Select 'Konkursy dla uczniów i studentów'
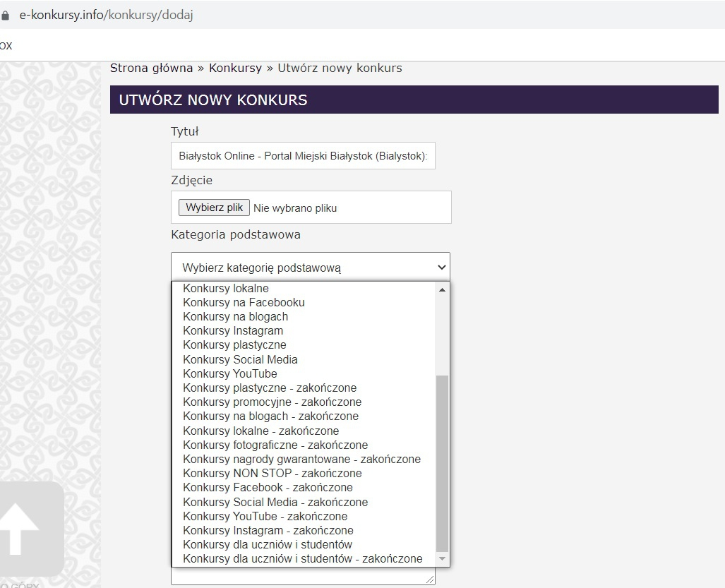The width and height of the screenshot is (725, 588). 268,544
